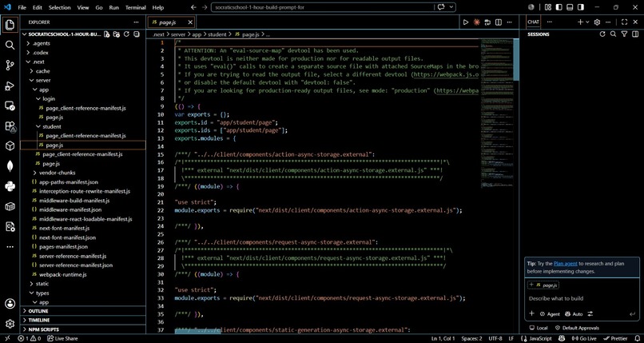Open the Agent mode picker
The image size is (644, 343).
click(550, 314)
